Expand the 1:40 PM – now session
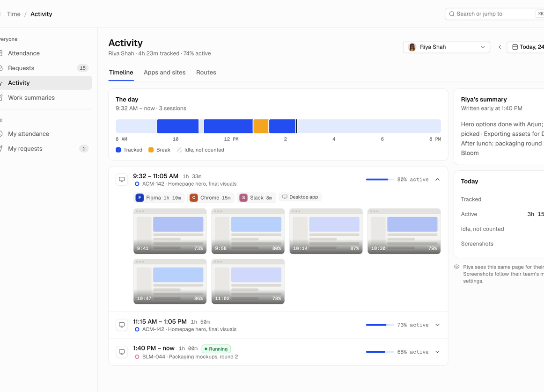The image size is (544, 392). (x=437, y=352)
